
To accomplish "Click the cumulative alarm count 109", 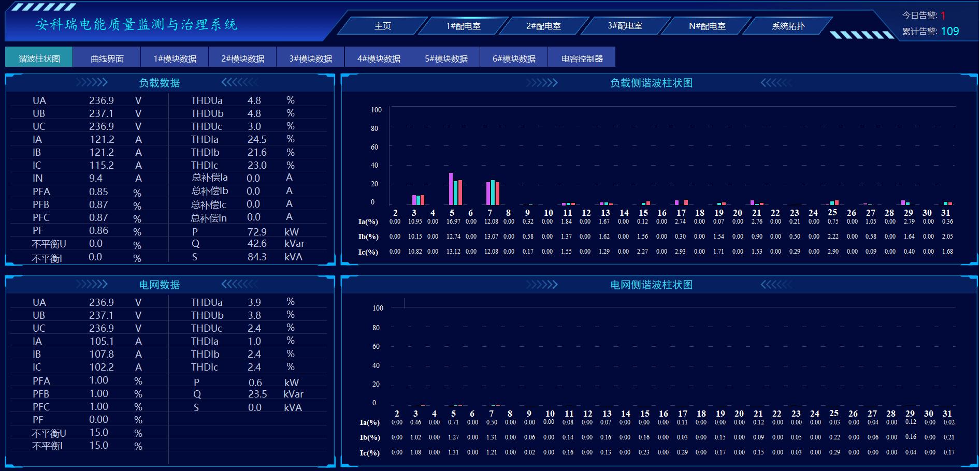I will coord(949,32).
